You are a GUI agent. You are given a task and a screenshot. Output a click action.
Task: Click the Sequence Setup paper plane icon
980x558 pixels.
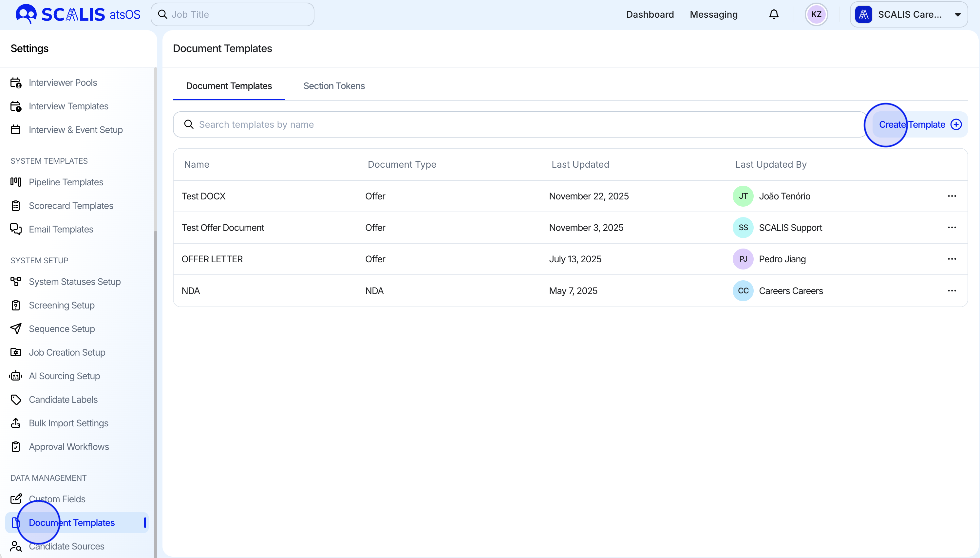click(16, 329)
